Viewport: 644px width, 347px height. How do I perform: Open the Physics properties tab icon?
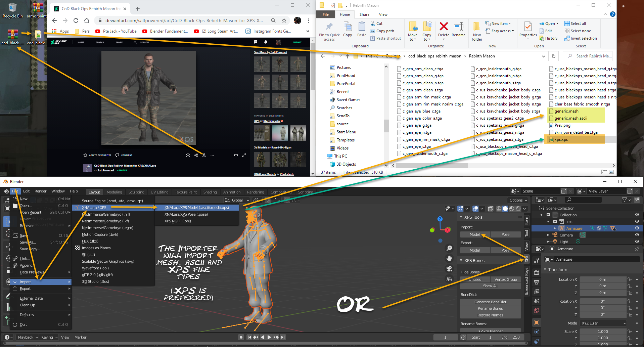537,332
